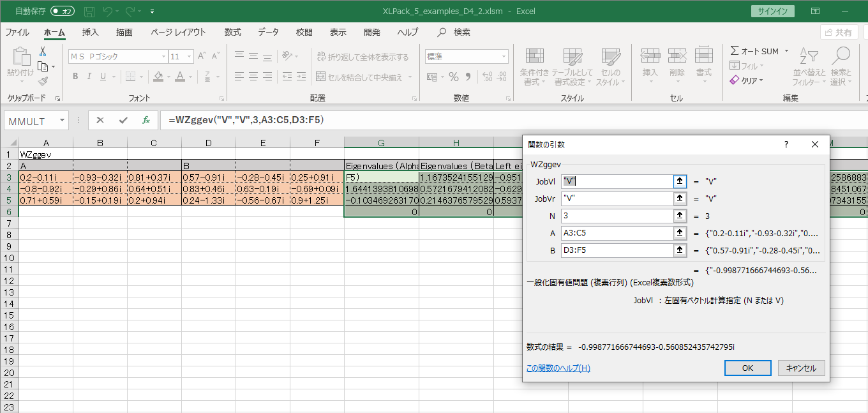This screenshot has width=868, height=413.
Task: Confirm formula with the checkmark icon
Action: 123,120
